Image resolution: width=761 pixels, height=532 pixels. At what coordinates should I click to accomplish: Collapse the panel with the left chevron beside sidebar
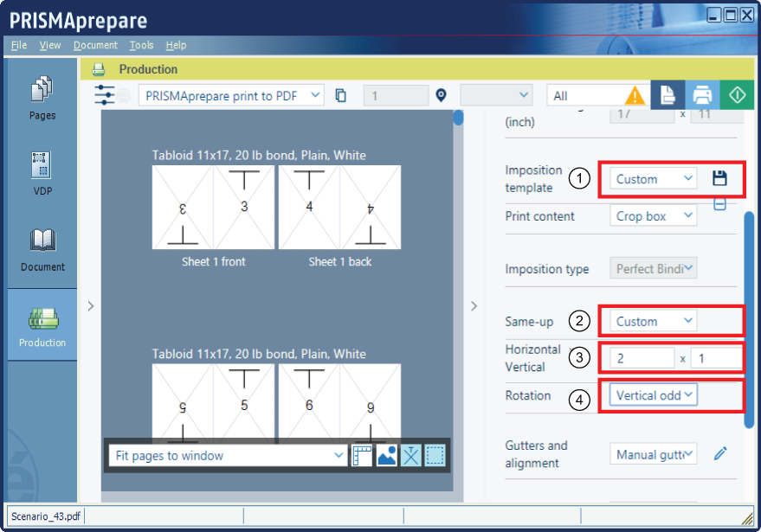click(x=91, y=306)
